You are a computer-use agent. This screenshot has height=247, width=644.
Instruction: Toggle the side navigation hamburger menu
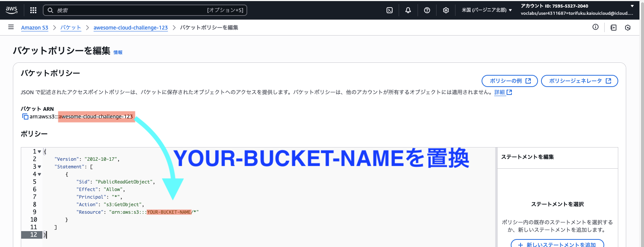[11, 27]
